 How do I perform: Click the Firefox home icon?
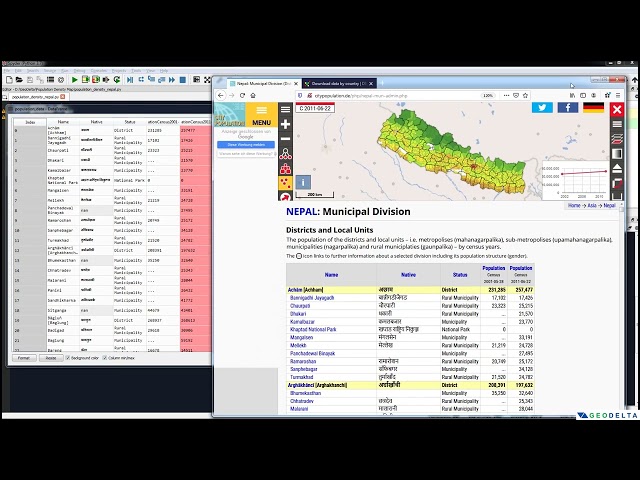click(253, 95)
